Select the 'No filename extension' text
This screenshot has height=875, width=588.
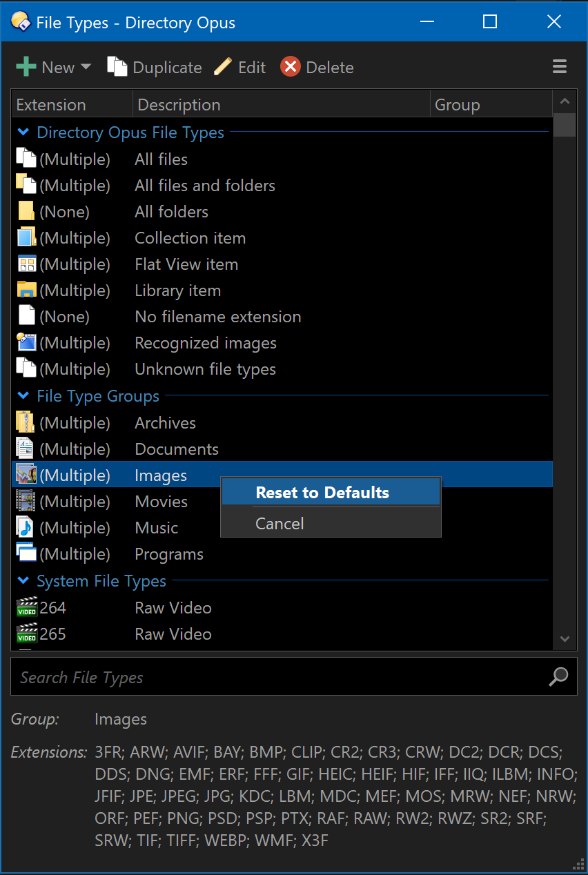218,316
